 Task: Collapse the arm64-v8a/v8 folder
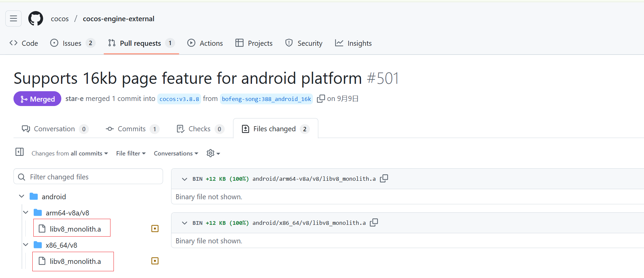tap(26, 212)
